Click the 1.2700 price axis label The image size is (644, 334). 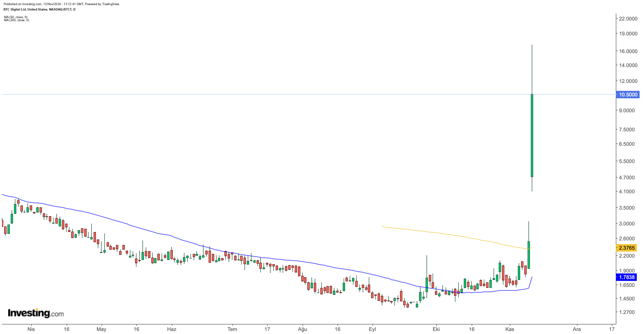click(627, 312)
